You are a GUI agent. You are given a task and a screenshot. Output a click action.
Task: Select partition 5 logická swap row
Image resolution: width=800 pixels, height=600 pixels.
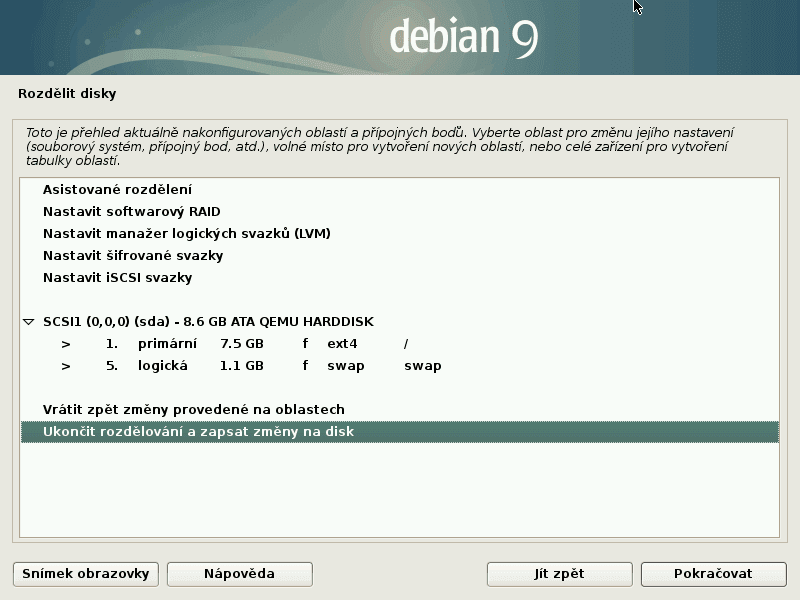pos(400,366)
